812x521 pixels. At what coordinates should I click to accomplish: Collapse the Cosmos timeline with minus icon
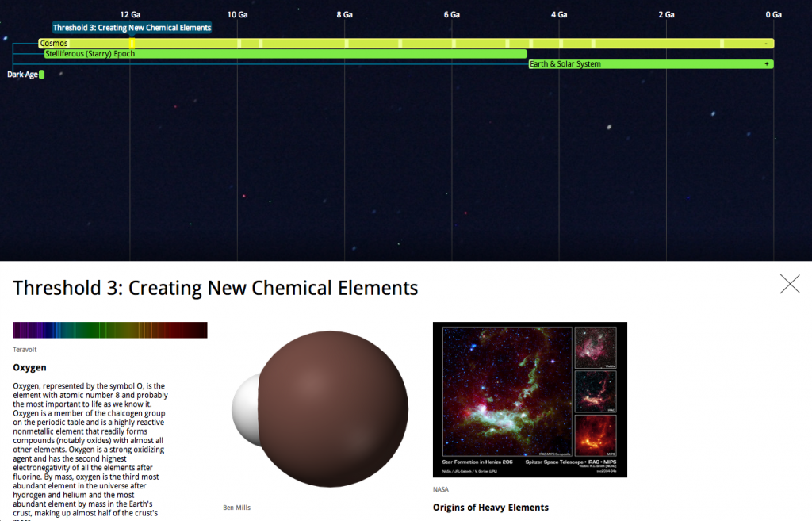[766, 44]
